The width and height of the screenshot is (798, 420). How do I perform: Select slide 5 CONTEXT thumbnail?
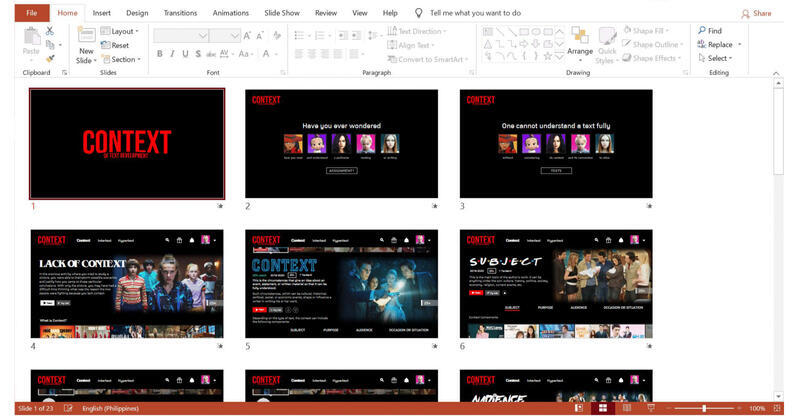(x=341, y=284)
